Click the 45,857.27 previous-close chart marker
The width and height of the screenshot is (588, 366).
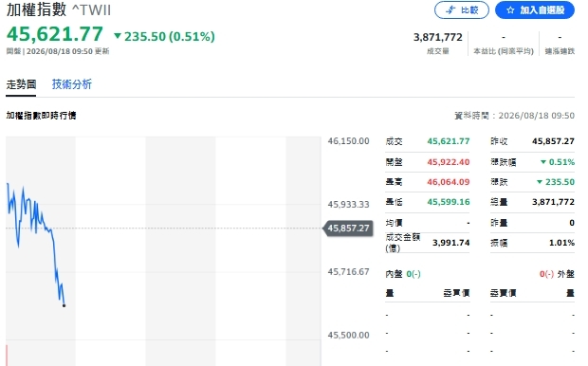348,228
